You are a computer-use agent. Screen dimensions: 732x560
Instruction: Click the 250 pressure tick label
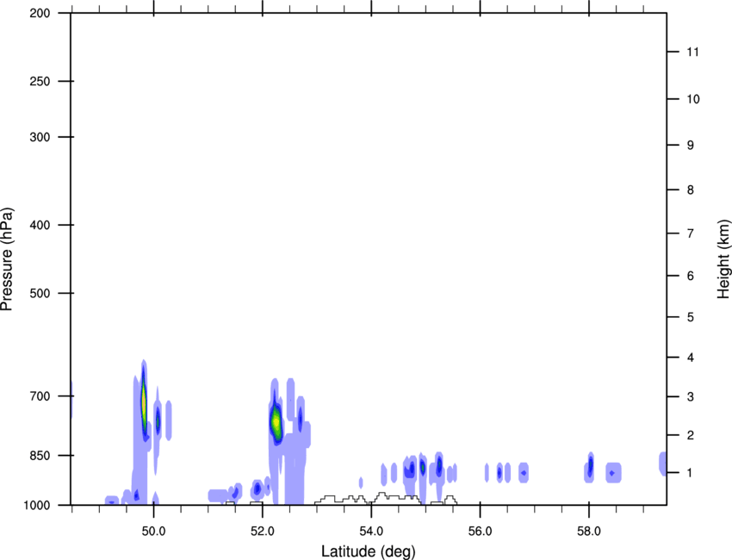click(x=40, y=81)
